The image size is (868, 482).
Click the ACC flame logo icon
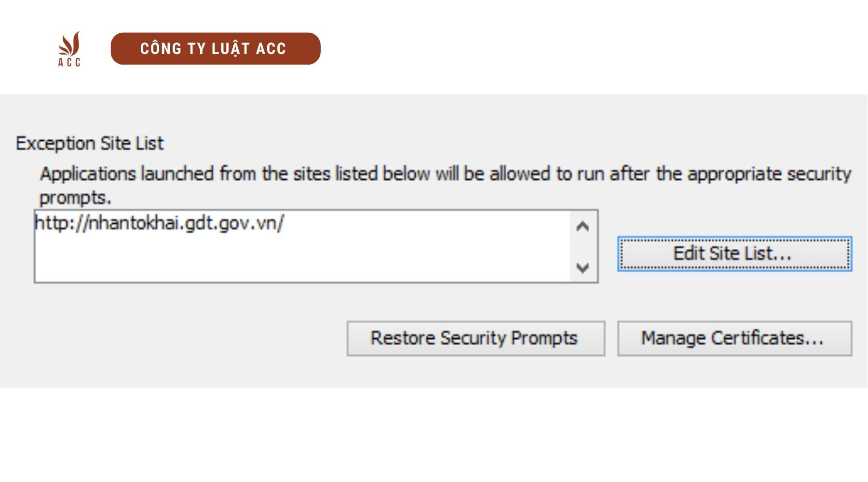click(69, 43)
